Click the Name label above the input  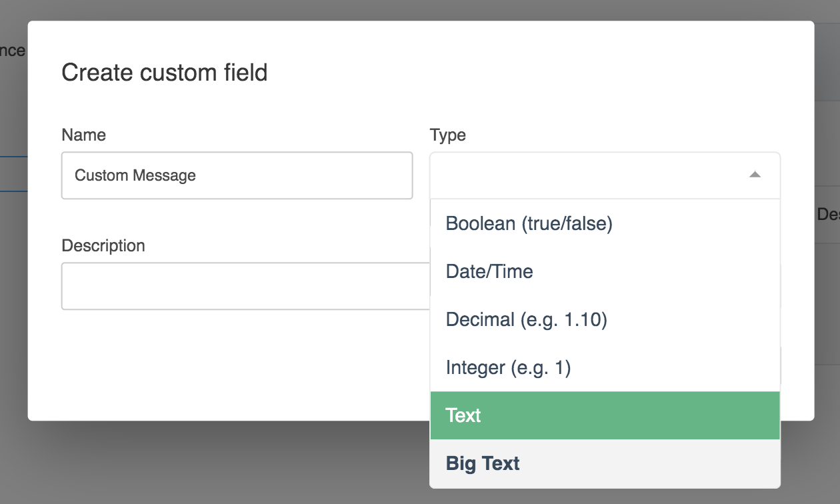tap(83, 135)
